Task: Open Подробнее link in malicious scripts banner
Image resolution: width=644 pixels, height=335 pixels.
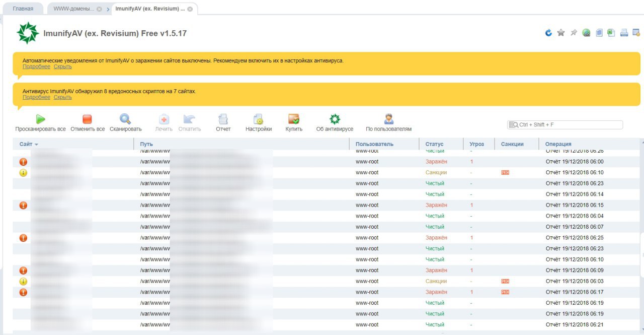Action: click(x=36, y=97)
